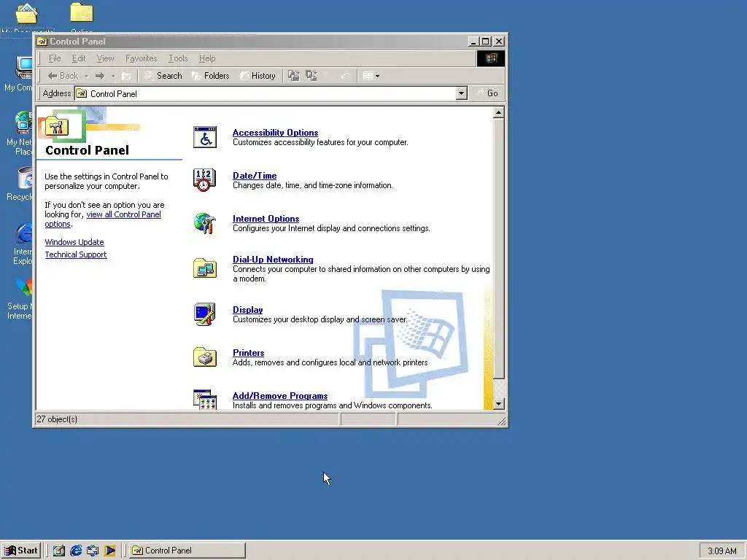
Task: Open the Accessibility Options link
Action: point(275,133)
